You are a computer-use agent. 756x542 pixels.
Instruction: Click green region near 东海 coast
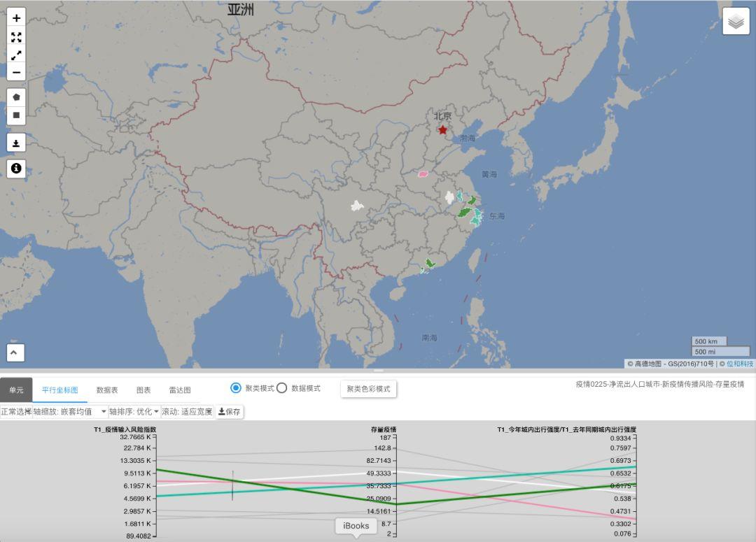pyautogui.click(x=464, y=212)
